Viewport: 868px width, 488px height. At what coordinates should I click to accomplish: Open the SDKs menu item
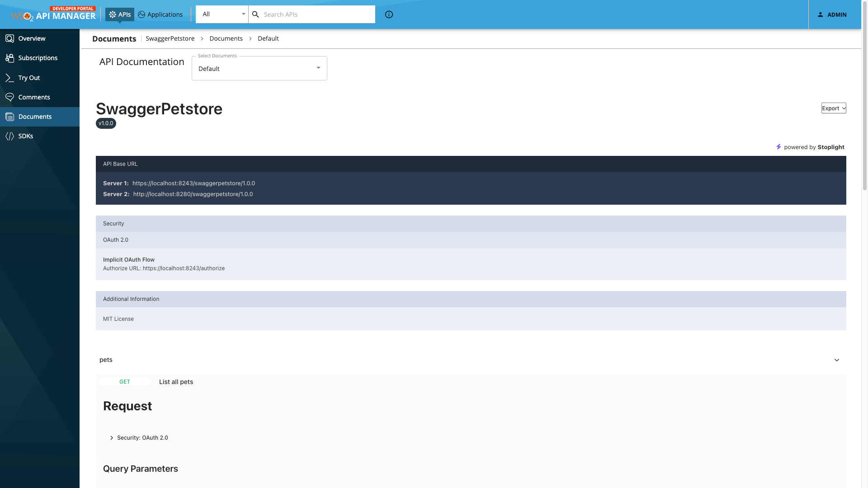pyautogui.click(x=40, y=136)
